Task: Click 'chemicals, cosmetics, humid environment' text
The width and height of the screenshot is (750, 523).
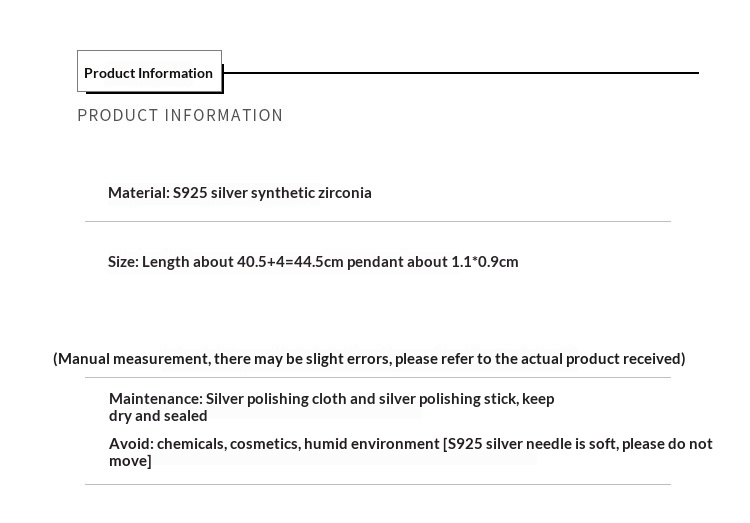Action: click(298, 444)
